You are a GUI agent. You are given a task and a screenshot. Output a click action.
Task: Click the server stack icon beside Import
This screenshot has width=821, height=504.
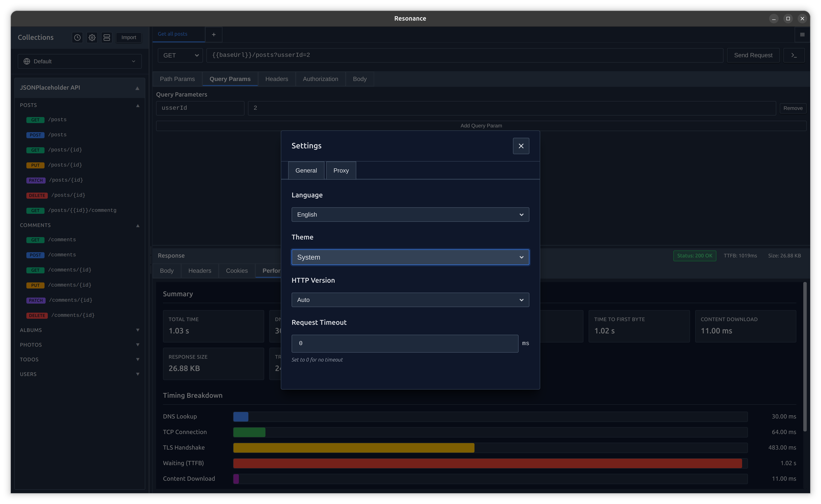click(107, 37)
